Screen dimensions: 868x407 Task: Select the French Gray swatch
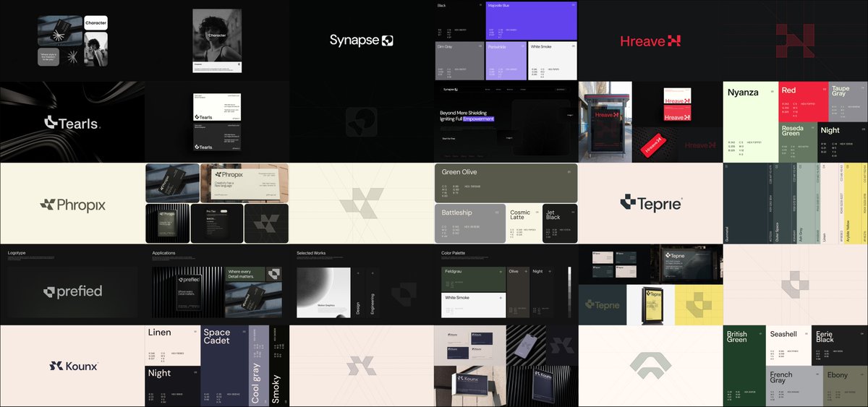794,386
